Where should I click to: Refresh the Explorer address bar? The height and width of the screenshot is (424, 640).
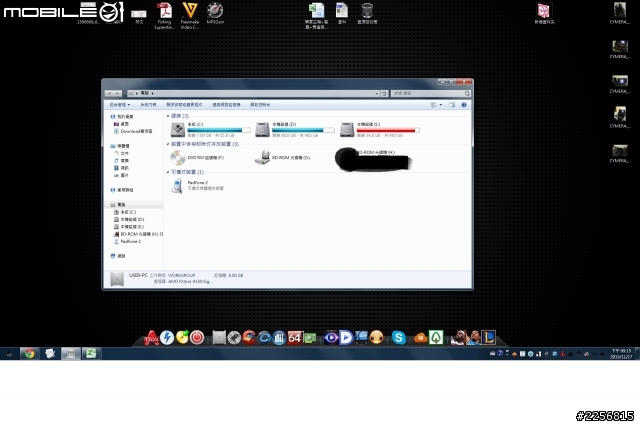click(x=384, y=93)
